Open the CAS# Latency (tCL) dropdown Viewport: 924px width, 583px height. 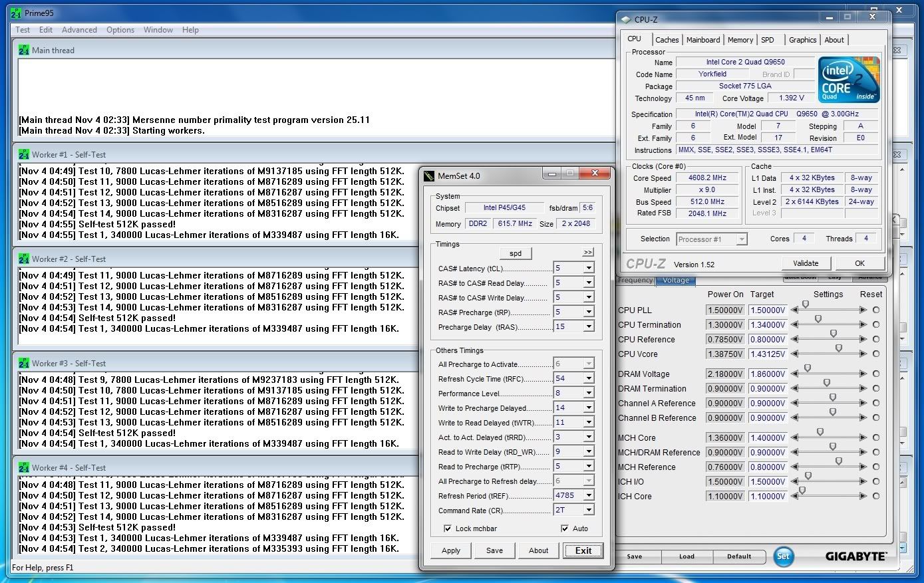(x=589, y=268)
